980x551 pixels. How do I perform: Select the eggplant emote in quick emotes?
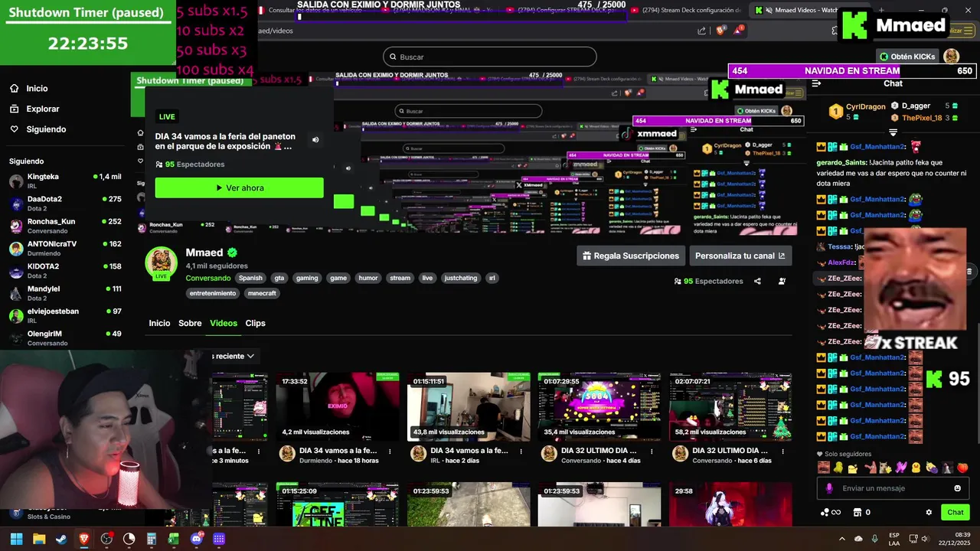click(932, 468)
